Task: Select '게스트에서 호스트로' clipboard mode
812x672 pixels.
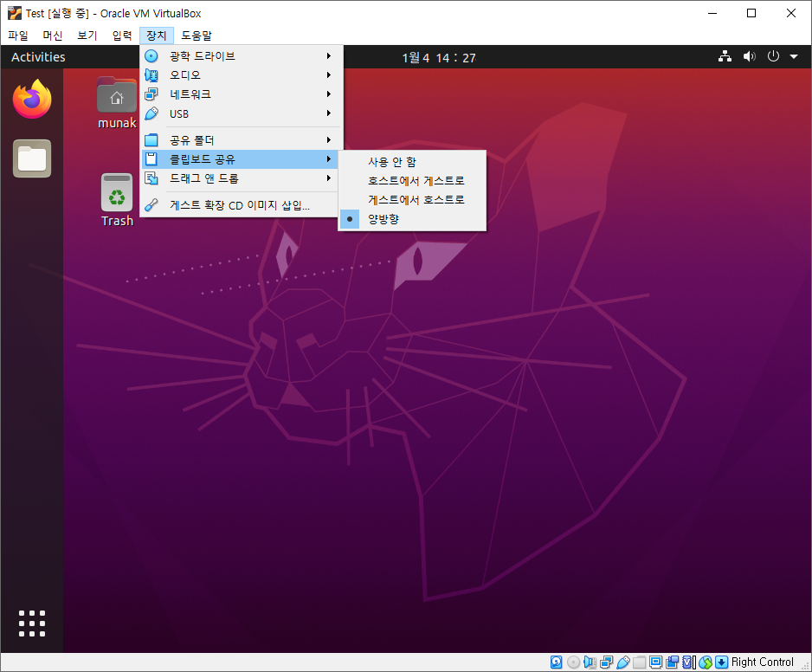Action: pos(412,200)
